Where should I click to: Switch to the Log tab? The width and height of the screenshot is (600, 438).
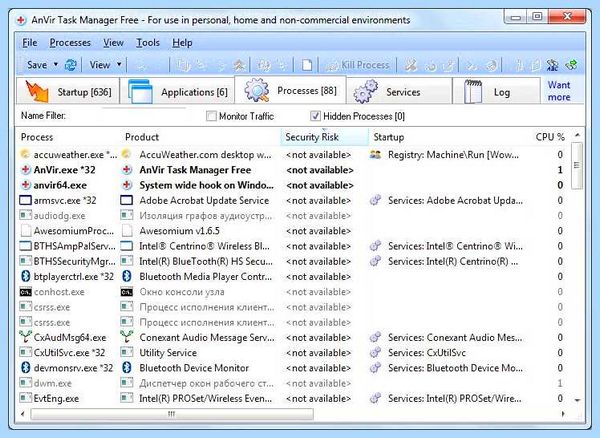click(496, 91)
